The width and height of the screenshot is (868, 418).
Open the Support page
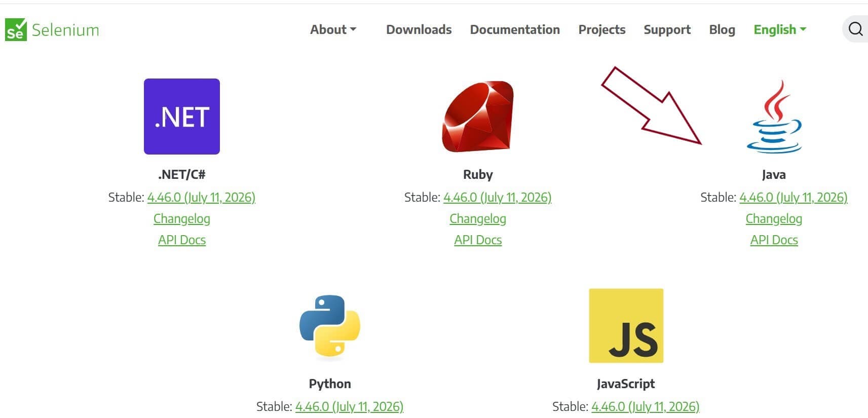click(667, 29)
